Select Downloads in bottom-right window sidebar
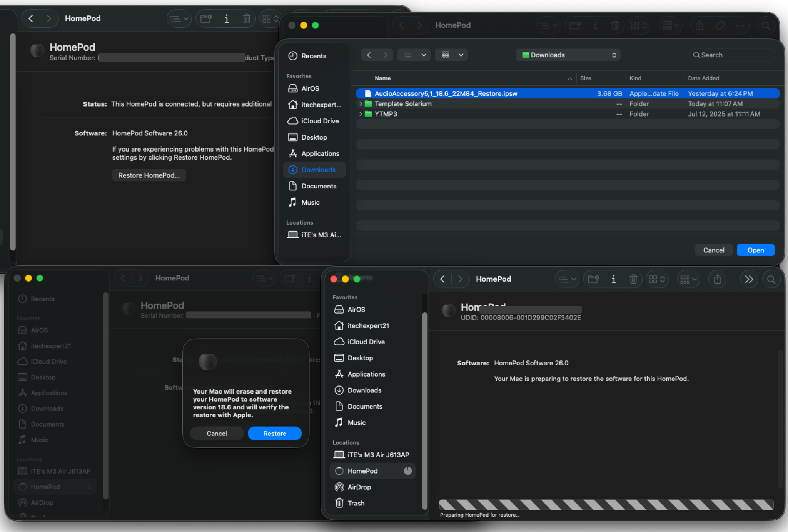Screen dimensions: 788x532 (372, 390)
